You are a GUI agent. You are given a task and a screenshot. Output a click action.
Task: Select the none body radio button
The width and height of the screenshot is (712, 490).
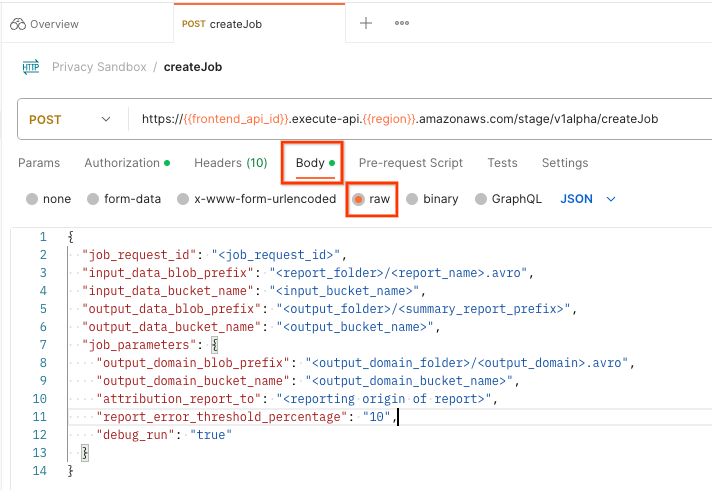(32, 199)
